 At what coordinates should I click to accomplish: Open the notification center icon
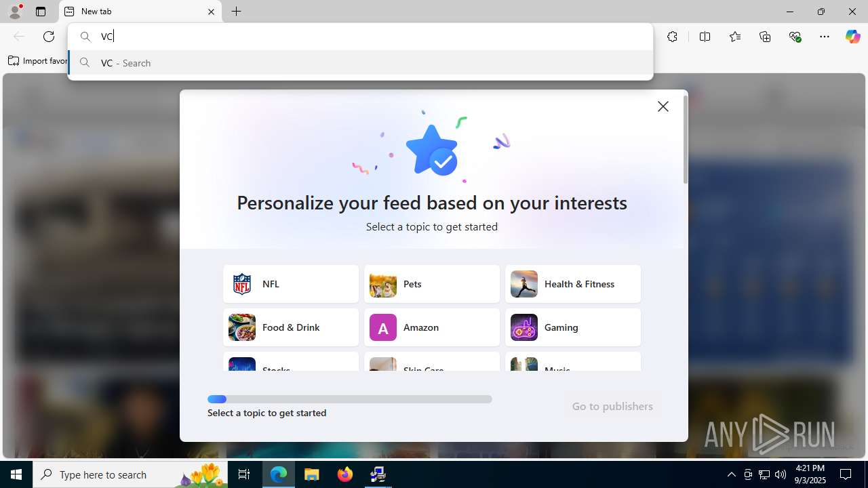click(x=846, y=474)
